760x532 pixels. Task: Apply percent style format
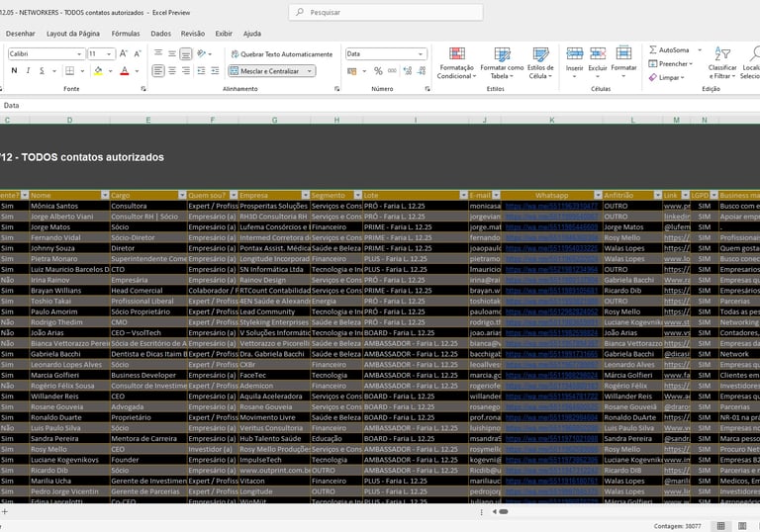pos(378,71)
